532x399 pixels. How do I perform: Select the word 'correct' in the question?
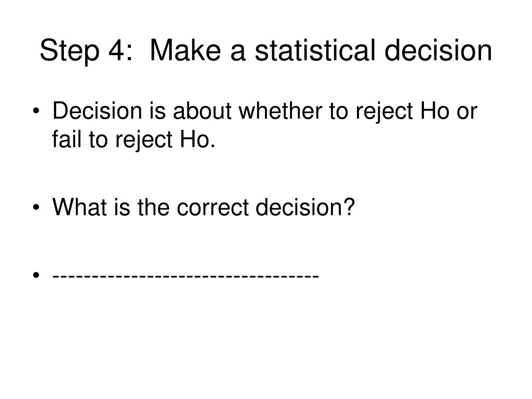click(213, 207)
